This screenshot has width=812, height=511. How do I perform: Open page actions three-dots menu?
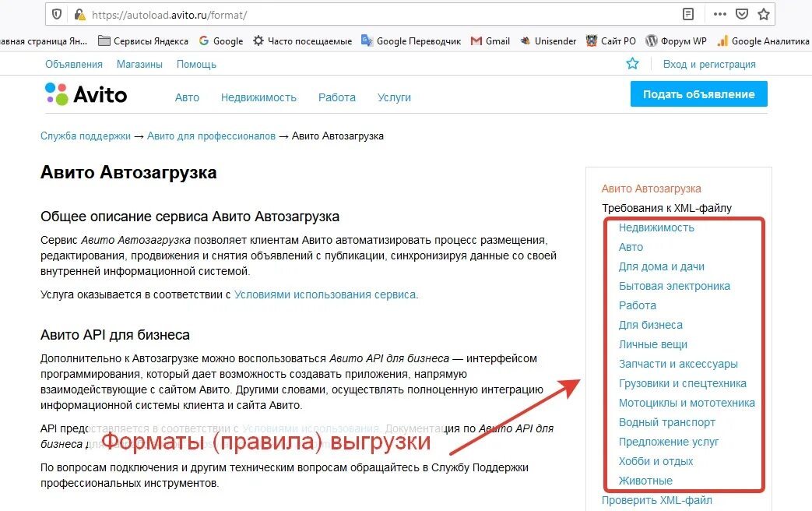[720, 15]
